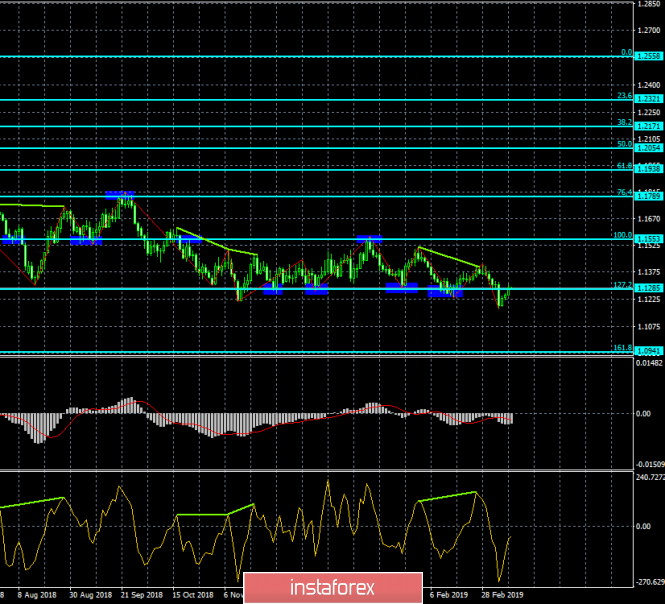Select the 28 Feb 2019 date label

[x=503, y=595]
